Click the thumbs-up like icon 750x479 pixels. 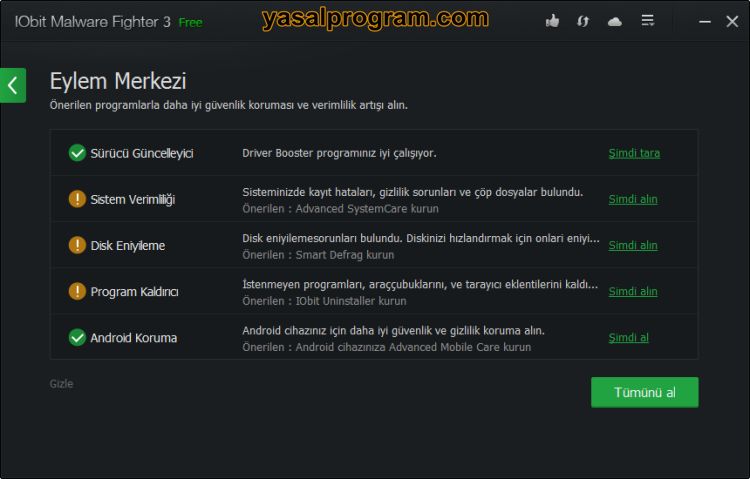553,21
